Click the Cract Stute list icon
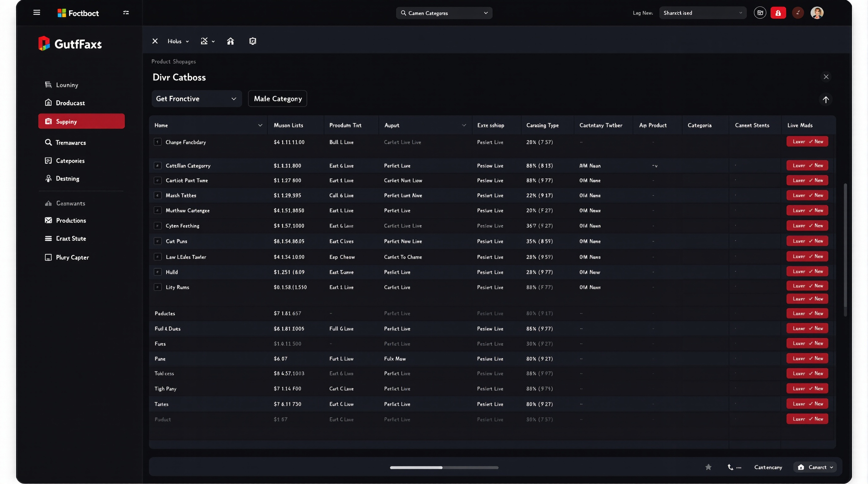Screen dimensions: 868x484 coord(48,238)
